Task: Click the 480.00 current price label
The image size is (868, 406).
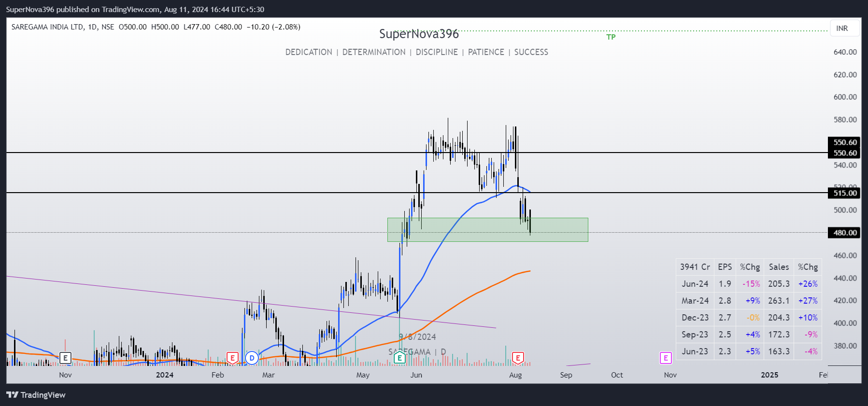Action: (x=845, y=233)
